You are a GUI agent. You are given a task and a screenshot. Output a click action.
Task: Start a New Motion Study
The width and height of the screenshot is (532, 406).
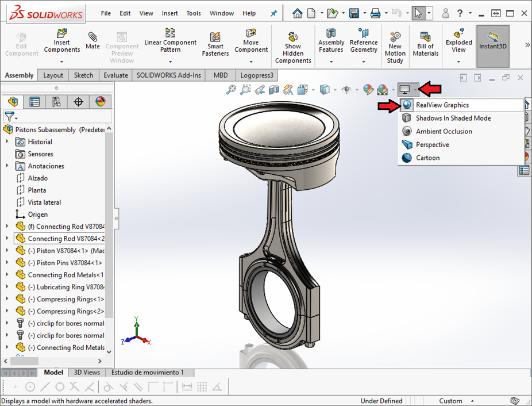click(395, 48)
